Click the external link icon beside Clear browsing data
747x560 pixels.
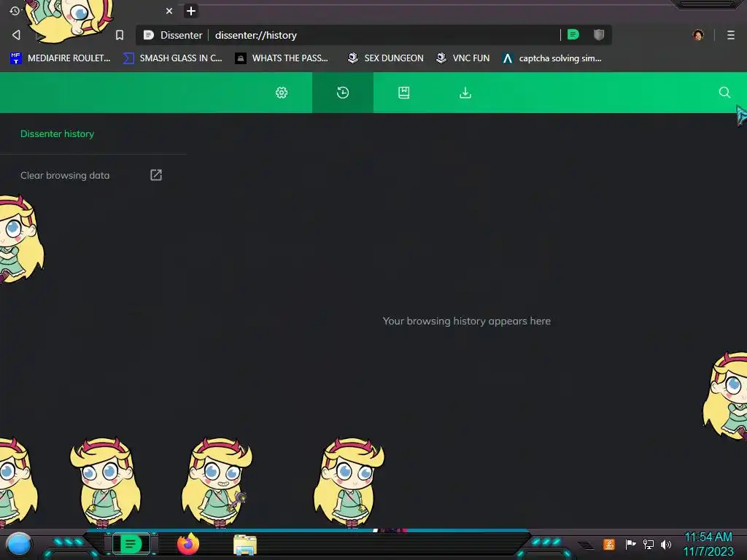pos(156,175)
